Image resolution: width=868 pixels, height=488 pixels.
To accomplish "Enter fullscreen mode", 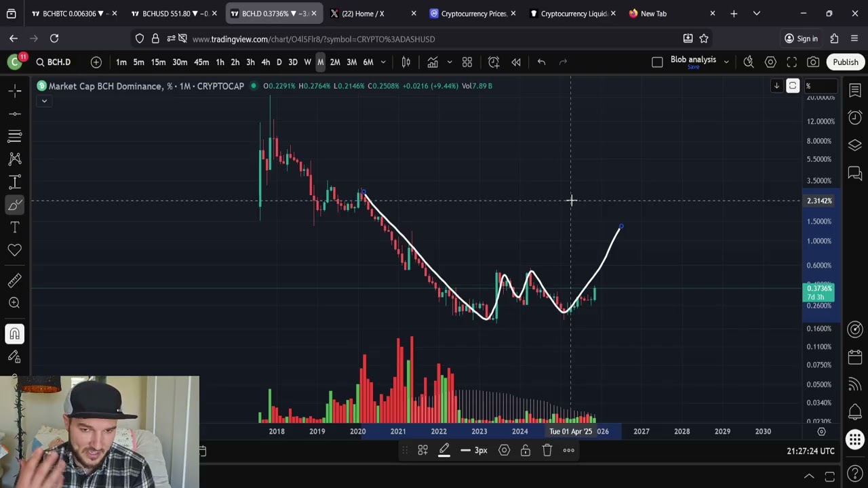I will (791, 62).
